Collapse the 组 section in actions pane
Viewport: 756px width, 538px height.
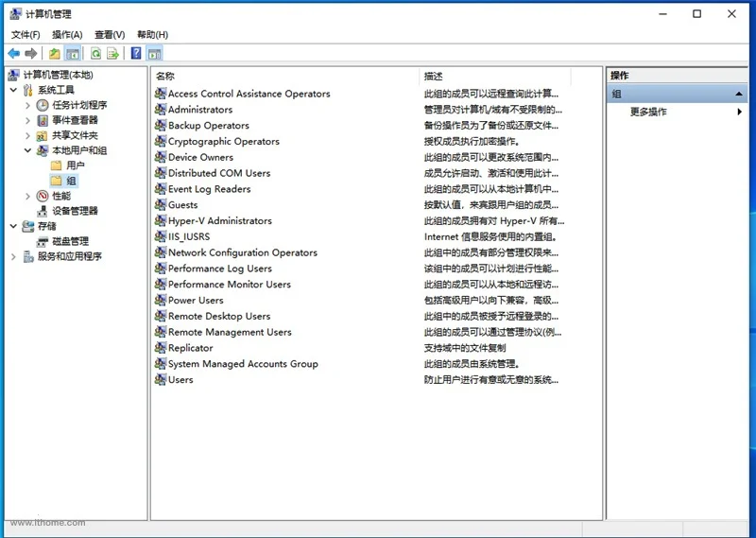click(739, 94)
